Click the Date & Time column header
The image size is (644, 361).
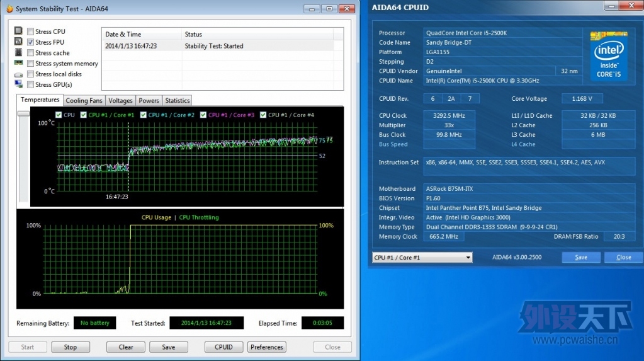coord(142,35)
